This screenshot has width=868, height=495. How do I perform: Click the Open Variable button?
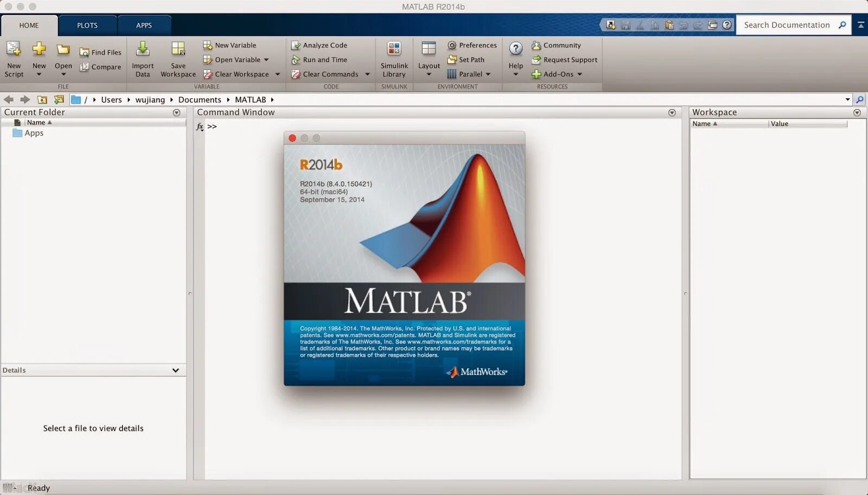(x=232, y=60)
